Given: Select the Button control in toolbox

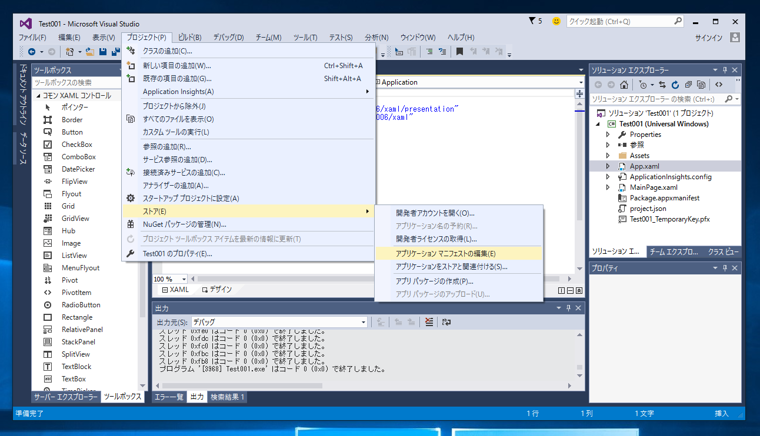Looking at the screenshot, I should pos(72,132).
